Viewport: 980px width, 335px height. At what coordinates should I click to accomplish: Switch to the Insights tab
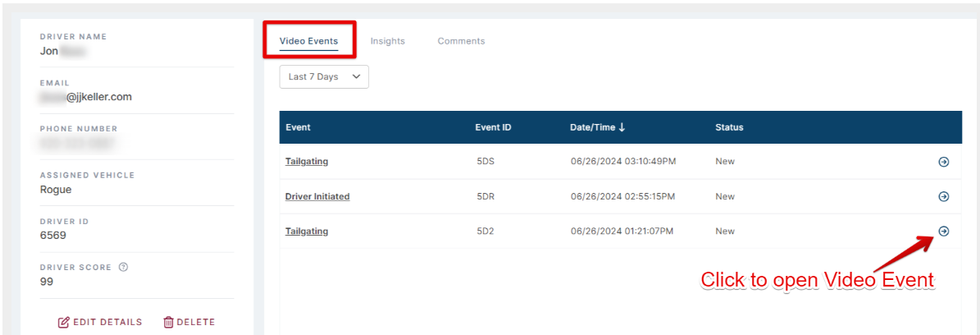tap(388, 41)
